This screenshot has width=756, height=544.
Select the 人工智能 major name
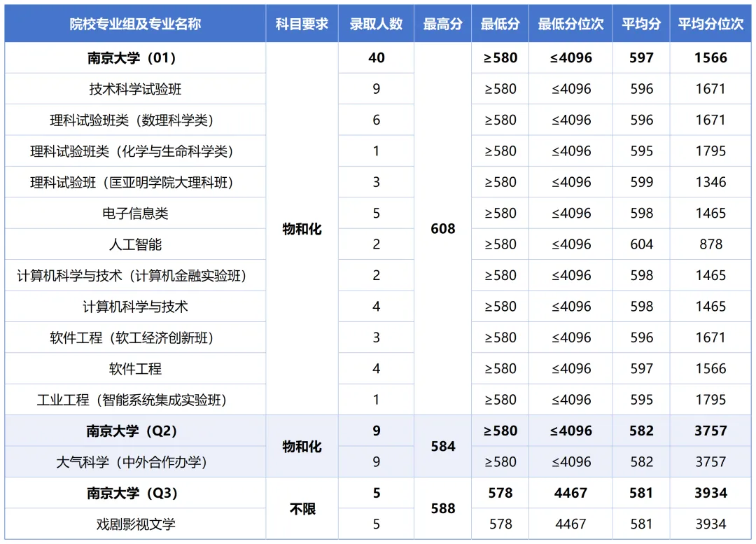(x=135, y=244)
